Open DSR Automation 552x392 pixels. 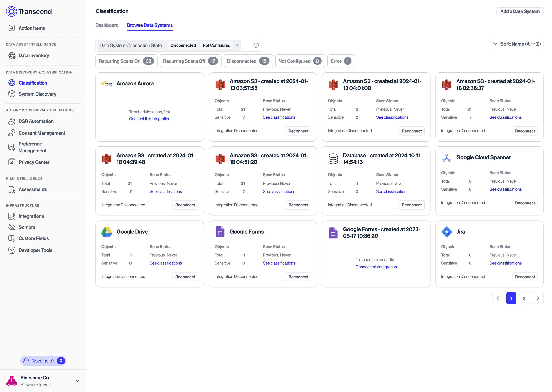point(36,121)
